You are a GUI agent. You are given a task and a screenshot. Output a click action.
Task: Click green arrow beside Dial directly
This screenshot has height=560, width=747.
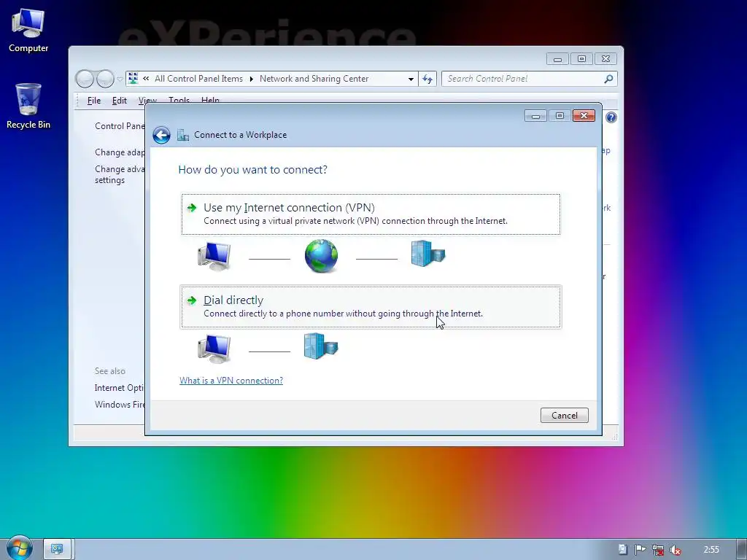click(192, 300)
